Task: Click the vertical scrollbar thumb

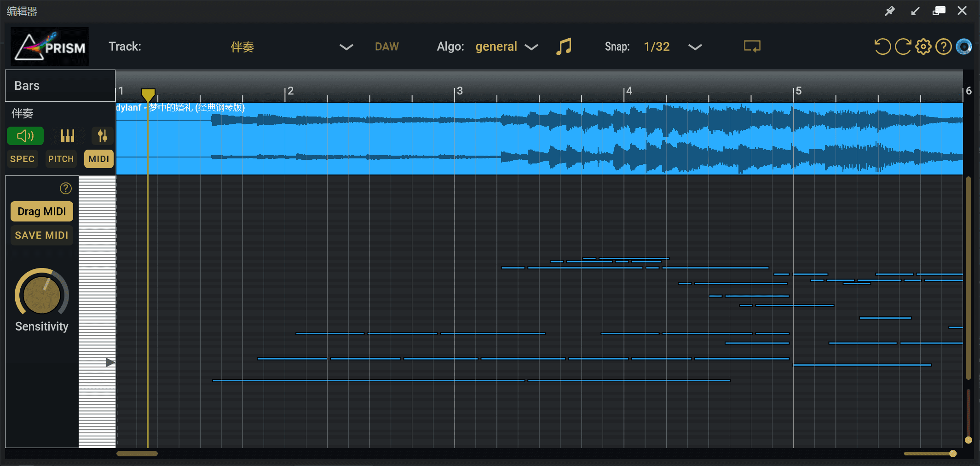Action: click(x=968, y=278)
